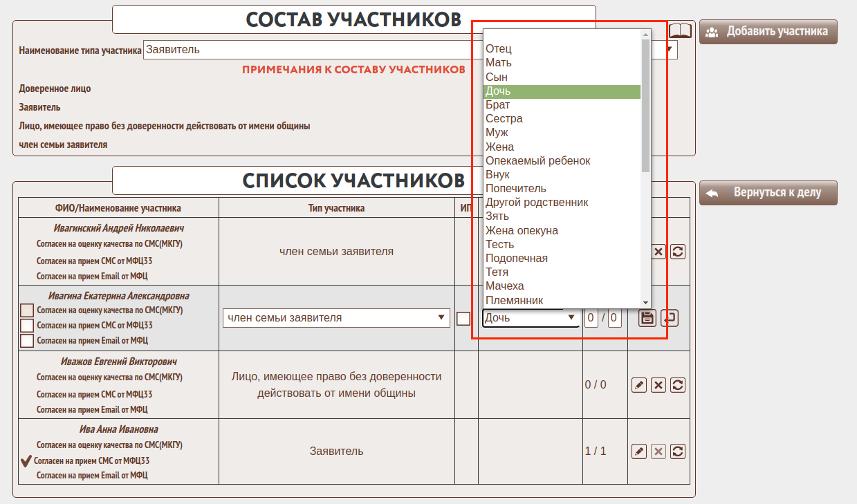The width and height of the screenshot is (857, 504).
Task: Edit Иважов Евгений Викторович with pencil icon
Action: click(640, 385)
